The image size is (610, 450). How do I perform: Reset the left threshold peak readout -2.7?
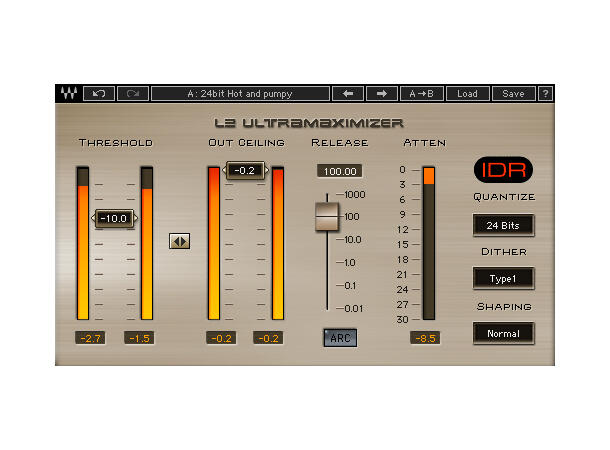(90, 338)
